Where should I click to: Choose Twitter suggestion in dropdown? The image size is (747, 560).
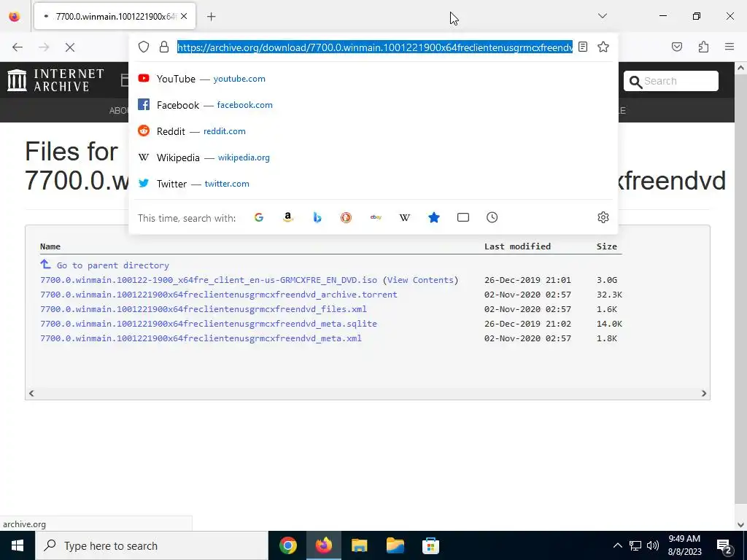tap(373, 183)
